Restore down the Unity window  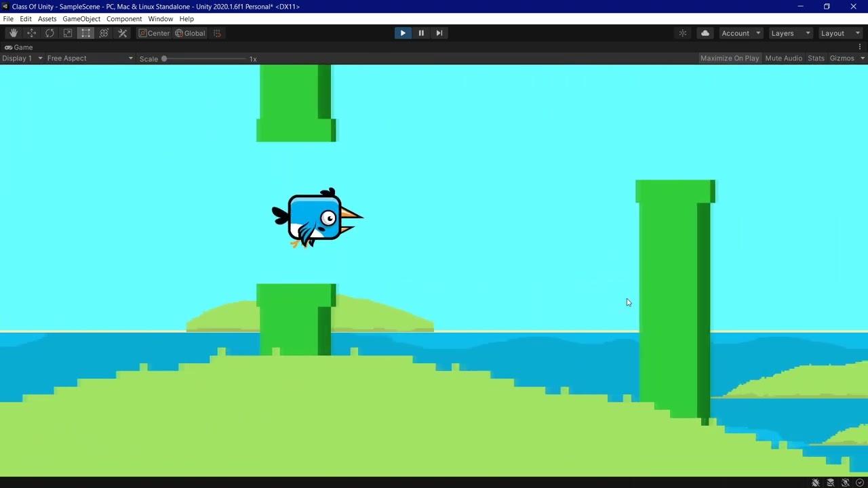[x=827, y=6]
